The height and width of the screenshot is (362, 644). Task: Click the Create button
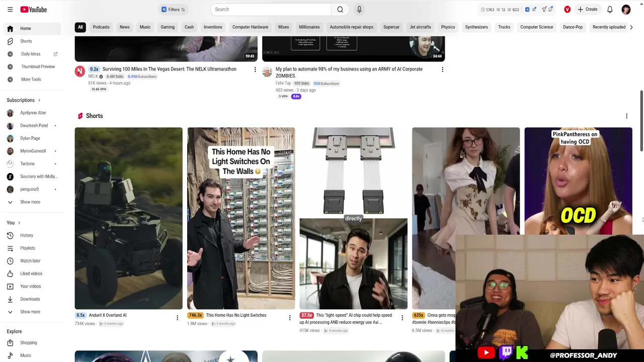(x=587, y=10)
